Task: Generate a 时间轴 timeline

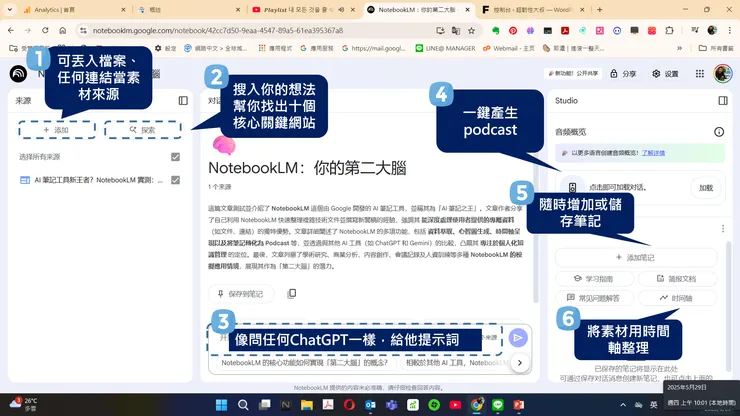Action: [677, 298]
